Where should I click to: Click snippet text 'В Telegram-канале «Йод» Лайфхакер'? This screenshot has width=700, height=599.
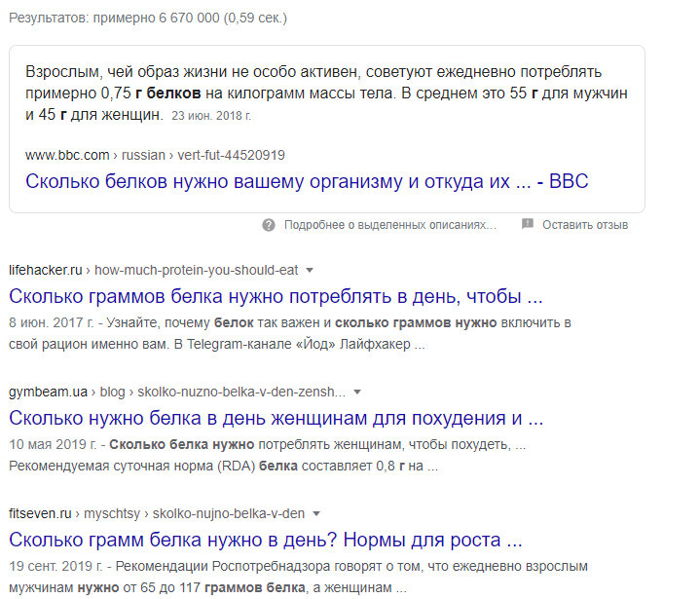[292, 345]
